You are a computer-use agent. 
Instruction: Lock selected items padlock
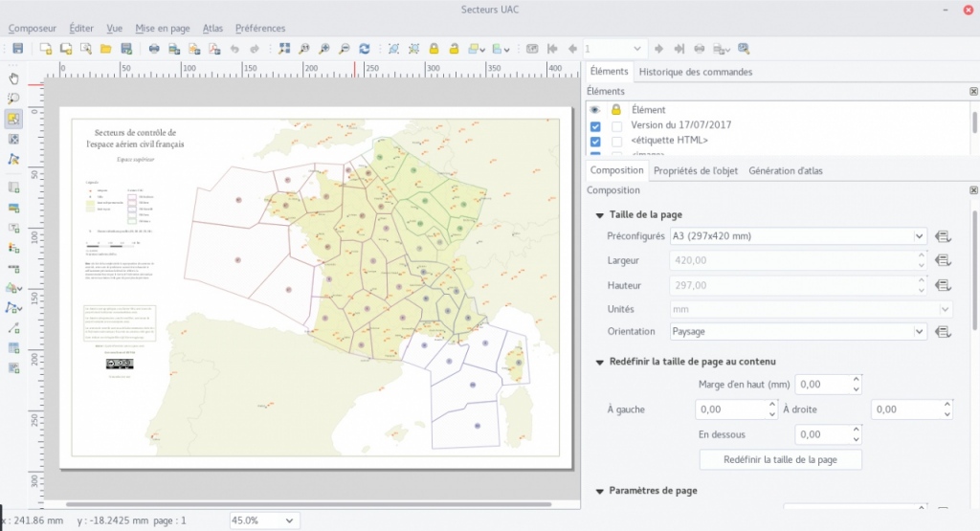434,49
